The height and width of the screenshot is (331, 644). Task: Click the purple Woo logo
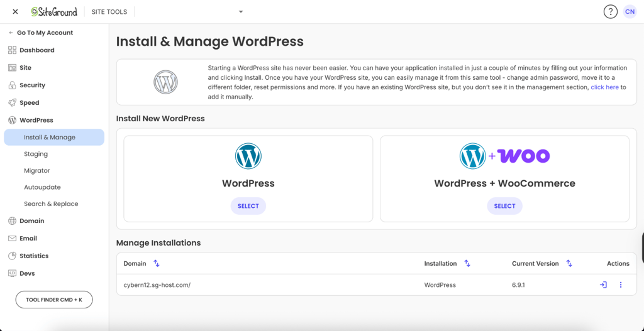coord(524,156)
